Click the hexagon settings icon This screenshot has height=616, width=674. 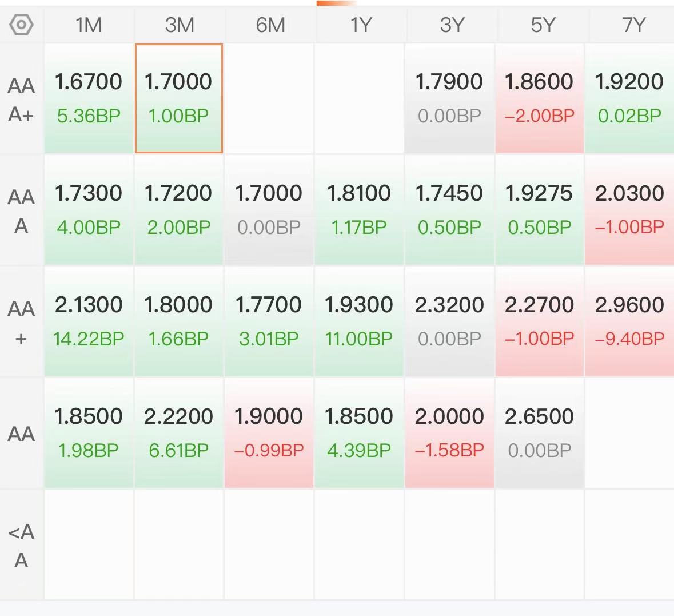tap(22, 25)
